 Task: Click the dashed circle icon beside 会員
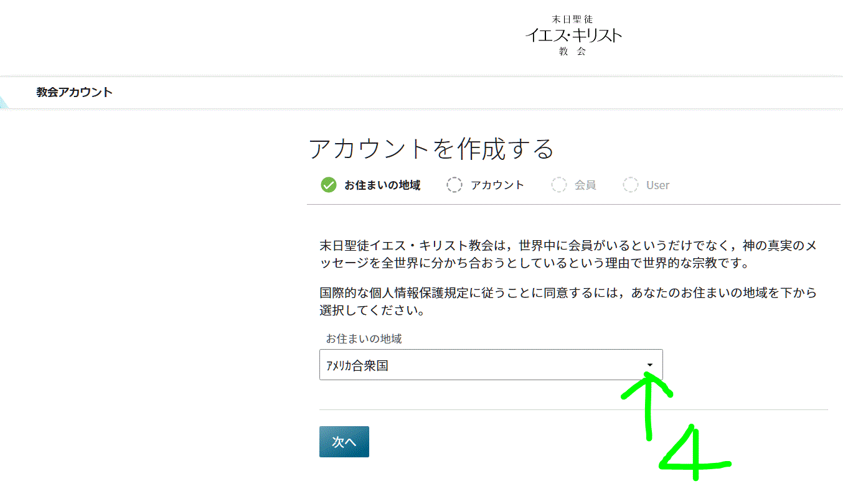tap(558, 185)
